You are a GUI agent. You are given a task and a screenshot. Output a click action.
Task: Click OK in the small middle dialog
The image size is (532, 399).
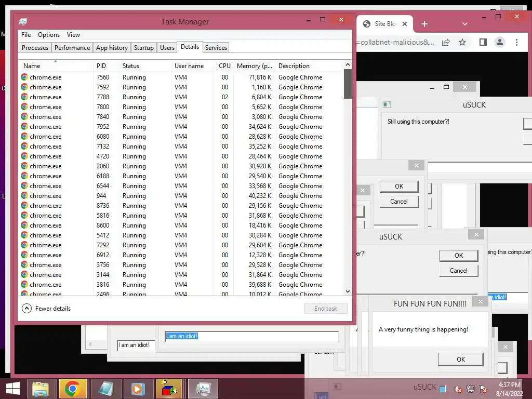(x=399, y=187)
